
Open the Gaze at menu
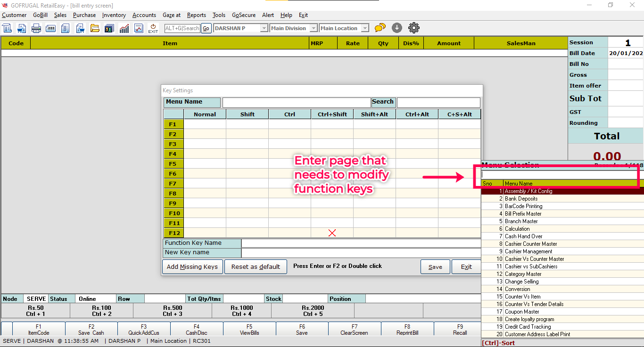[172, 15]
